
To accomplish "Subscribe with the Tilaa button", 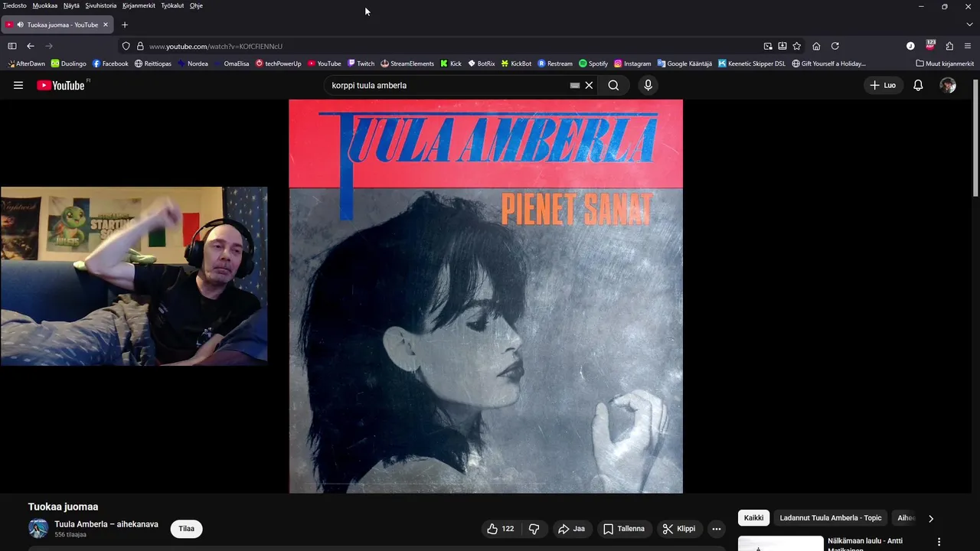I will click(x=186, y=529).
